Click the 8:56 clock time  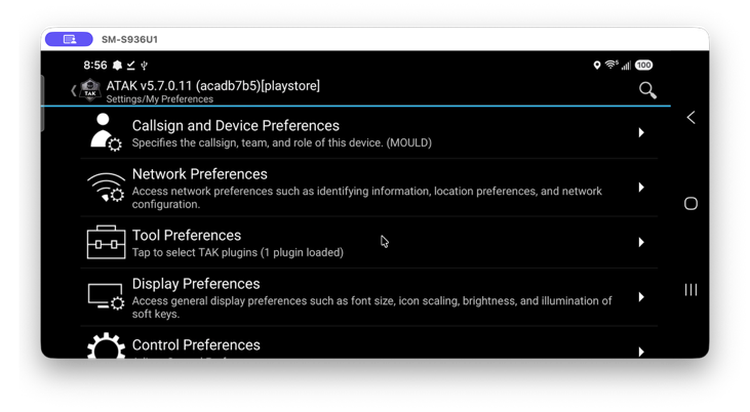click(95, 65)
